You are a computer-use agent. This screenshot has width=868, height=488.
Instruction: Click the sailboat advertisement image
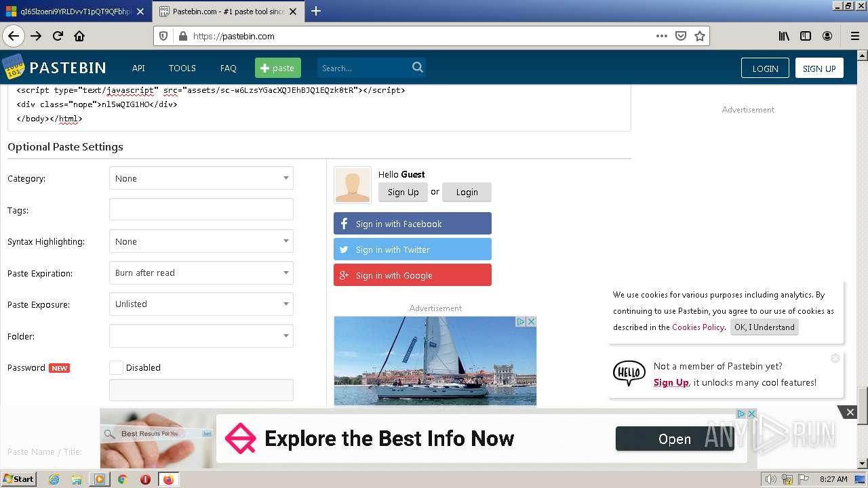(435, 361)
